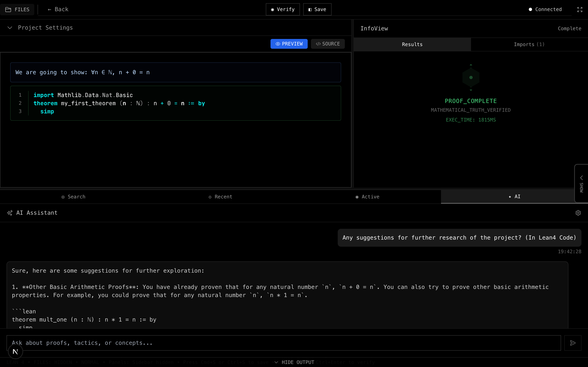Focus the Ask about proofs input
This screenshot has height=367, width=588.
click(x=283, y=343)
